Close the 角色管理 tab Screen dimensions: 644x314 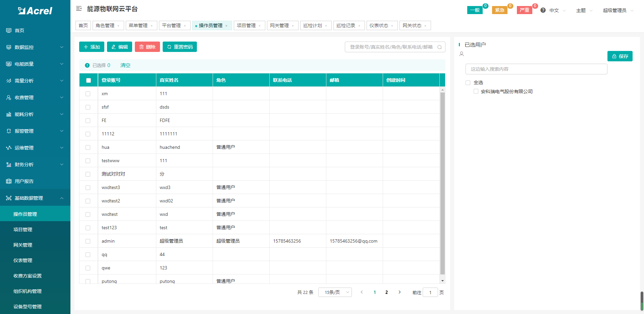[x=118, y=26]
